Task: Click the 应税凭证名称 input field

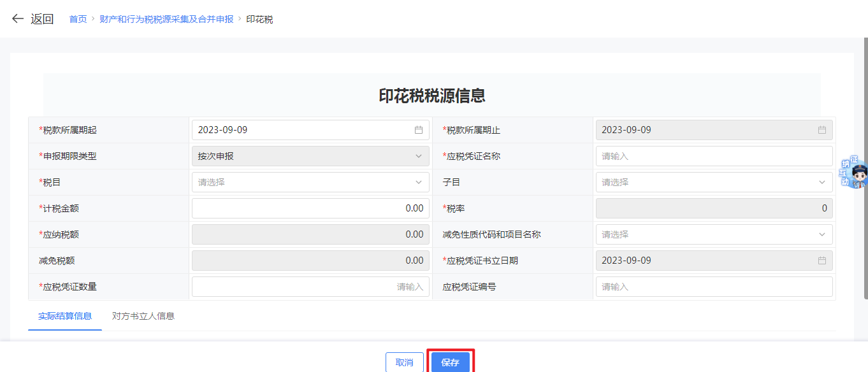Action: 714,156
